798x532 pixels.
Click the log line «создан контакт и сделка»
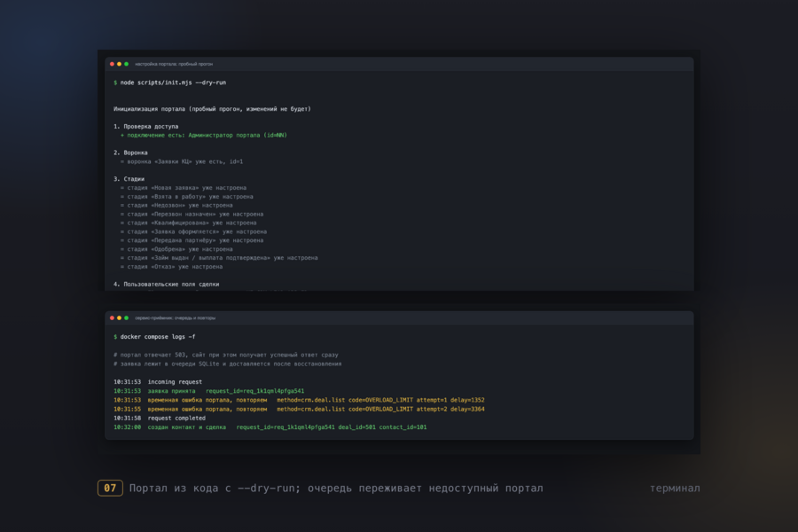tap(270, 427)
